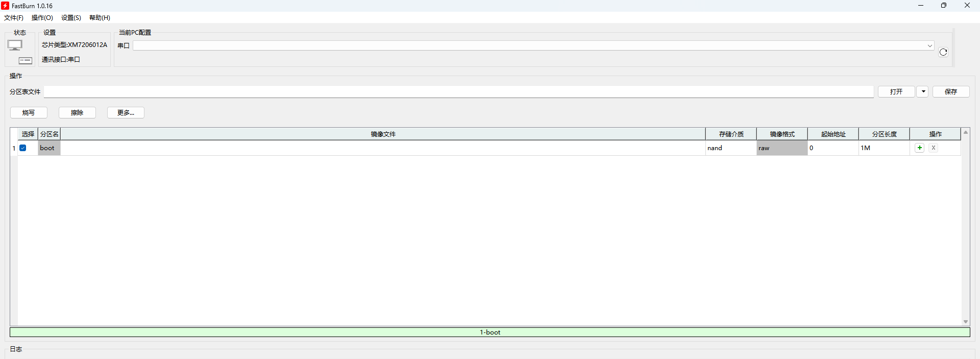Click the start address cell showing 0
This screenshot has width=980, height=359.
pyautogui.click(x=833, y=148)
